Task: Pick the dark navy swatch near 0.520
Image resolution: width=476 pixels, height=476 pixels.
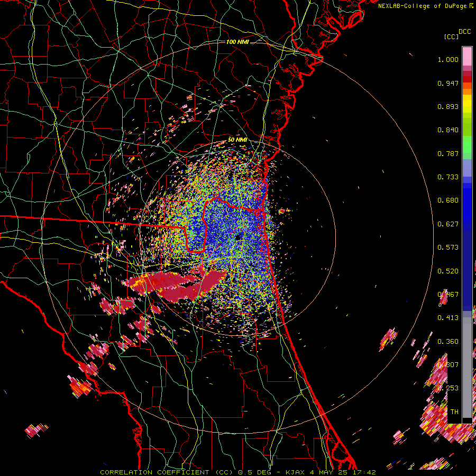Action: (467, 270)
